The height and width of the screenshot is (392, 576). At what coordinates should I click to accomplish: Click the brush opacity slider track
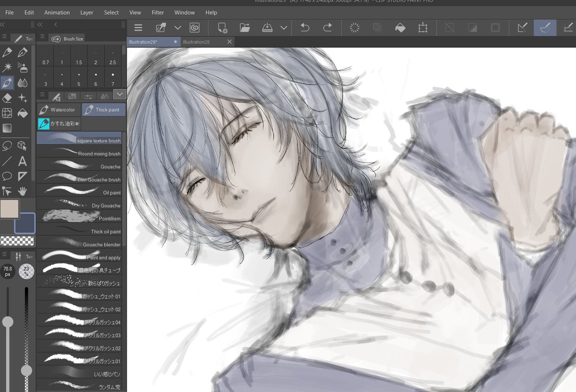[26, 338]
